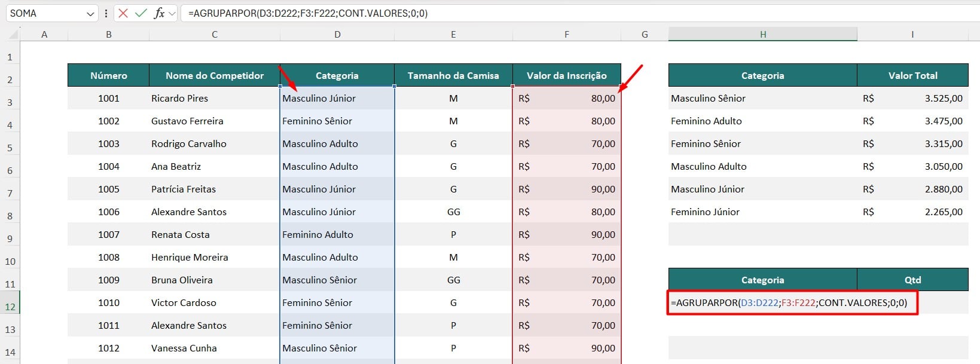Select 'Masculino Sênior' in the summary table
The width and height of the screenshot is (980, 364).
763,98
